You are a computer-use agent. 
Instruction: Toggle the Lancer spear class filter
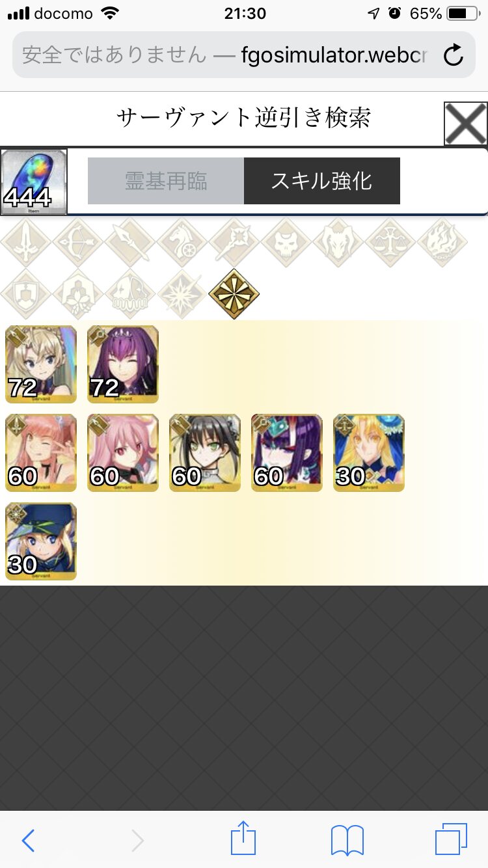130,243
